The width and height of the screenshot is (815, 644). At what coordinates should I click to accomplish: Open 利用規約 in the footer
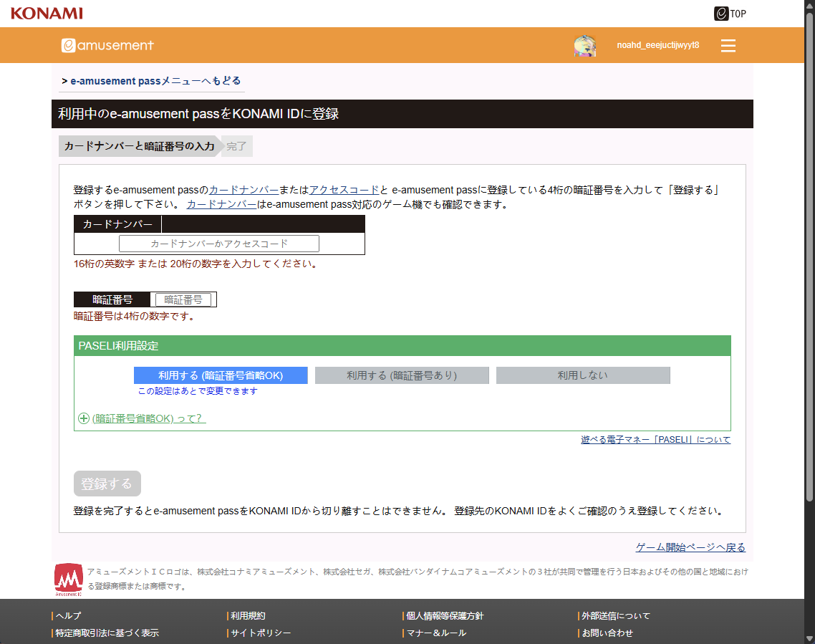click(248, 616)
